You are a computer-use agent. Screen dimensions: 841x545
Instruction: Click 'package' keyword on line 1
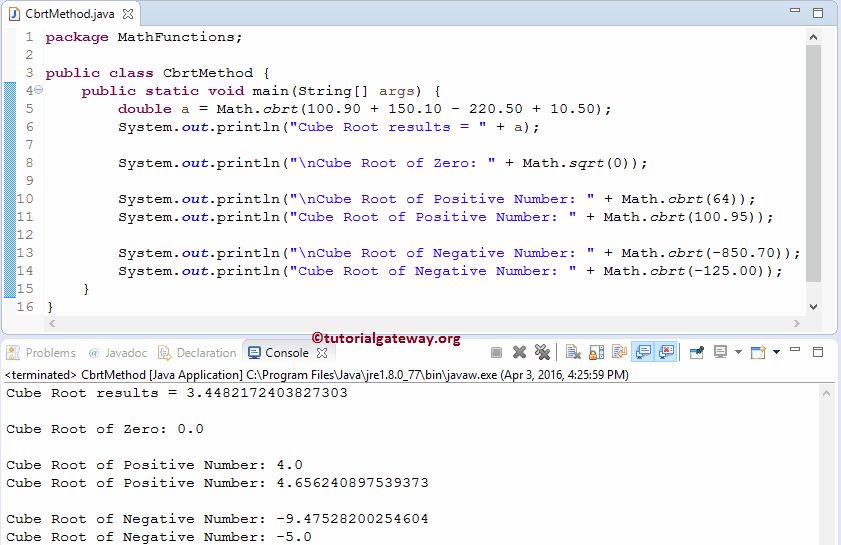(77, 37)
